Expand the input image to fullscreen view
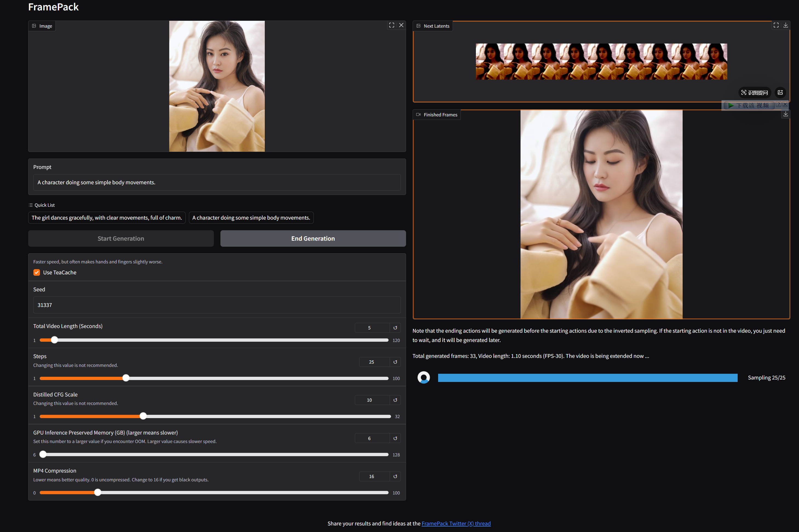 coord(392,25)
